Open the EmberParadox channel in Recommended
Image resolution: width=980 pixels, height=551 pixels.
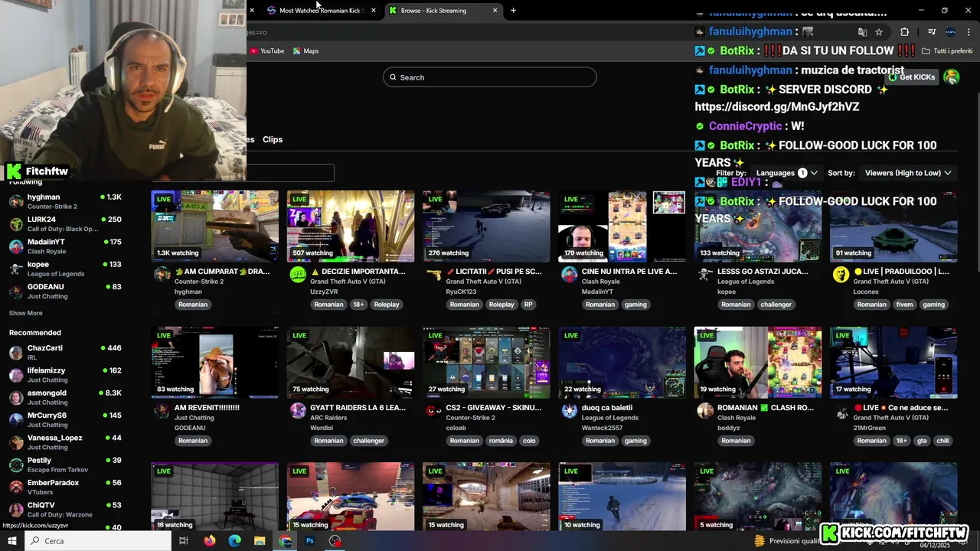[x=65, y=487]
